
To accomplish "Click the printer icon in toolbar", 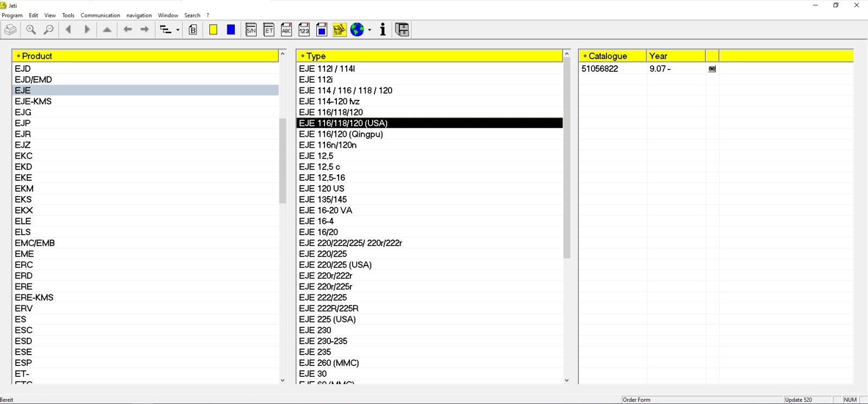I will tap(10, 30).
